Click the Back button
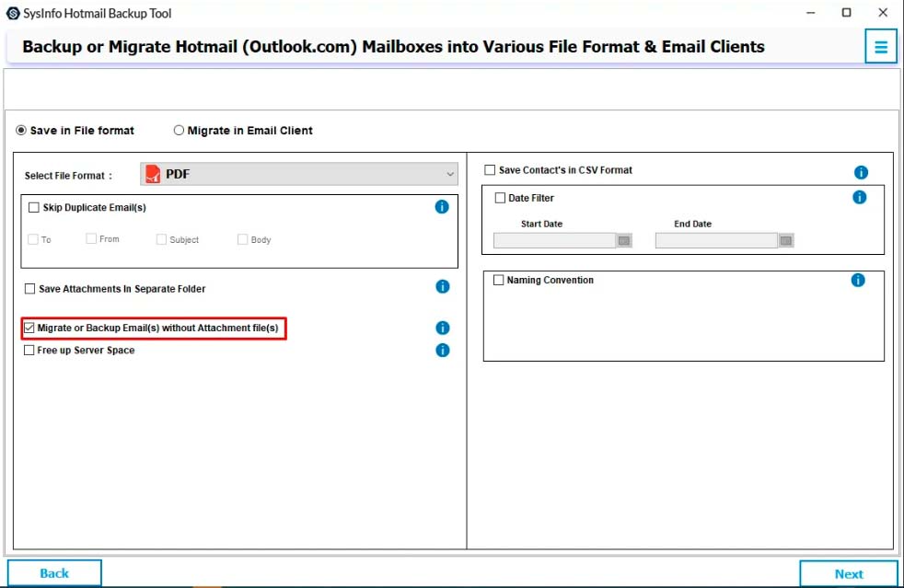 pyautogui.click(x=54, y=573)
